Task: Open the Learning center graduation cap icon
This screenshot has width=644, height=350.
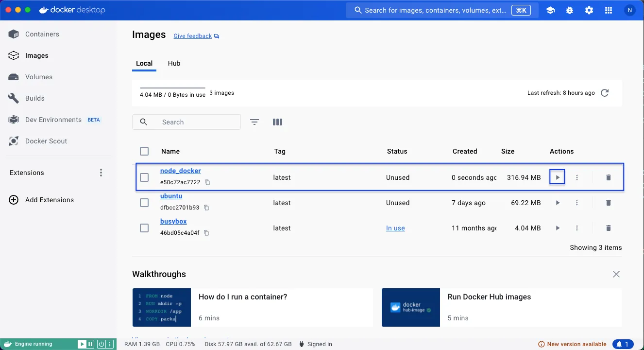Action: [x=550, y=10]
